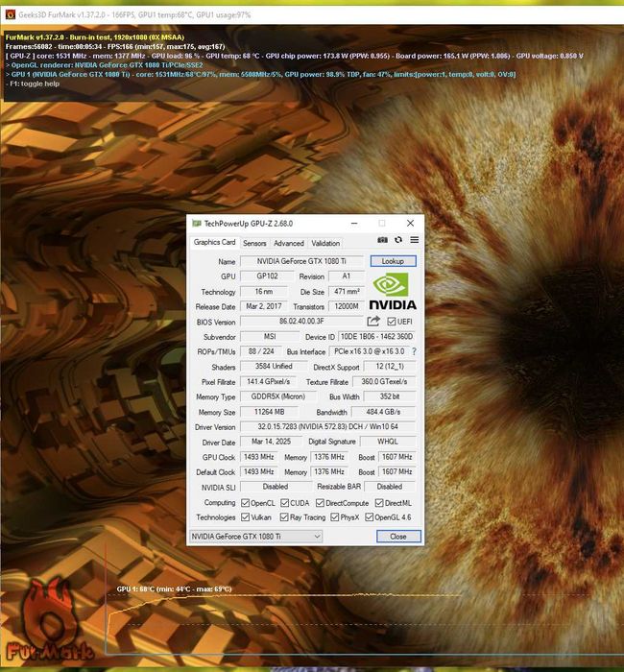Click the Texture Fillrate 360.0 GTexel/s
This screenshot has width=624, height=672.
point(384,381)
